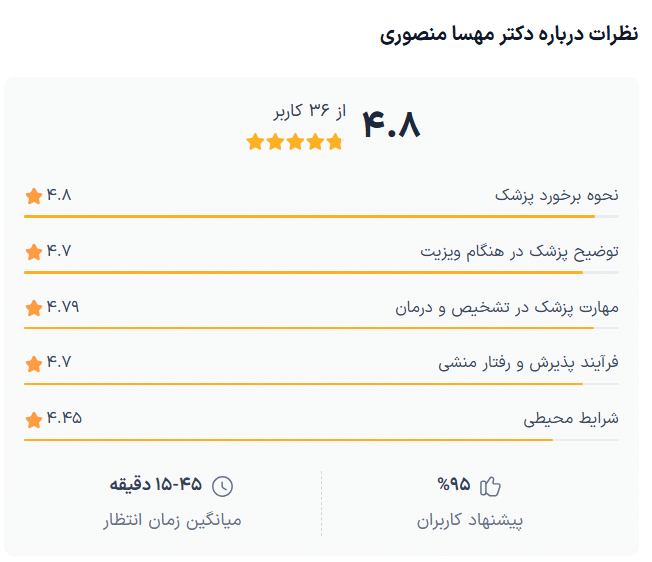652x562 pixels.
Task: Click the نحوه برخورد پزشک rating bar
Action: click(321, 216)
